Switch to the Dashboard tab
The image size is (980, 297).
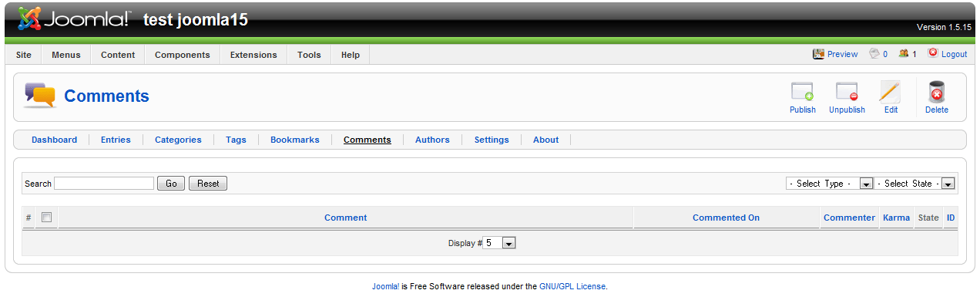pos(54,140)
